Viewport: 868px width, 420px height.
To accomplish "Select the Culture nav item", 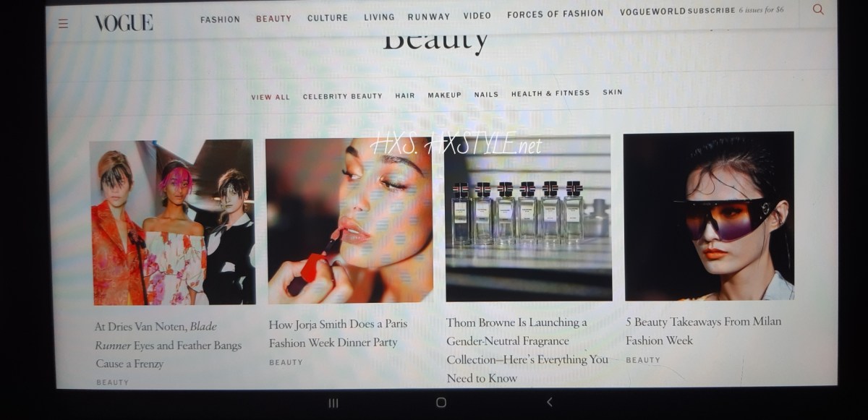I will click(x=327, y=18).
